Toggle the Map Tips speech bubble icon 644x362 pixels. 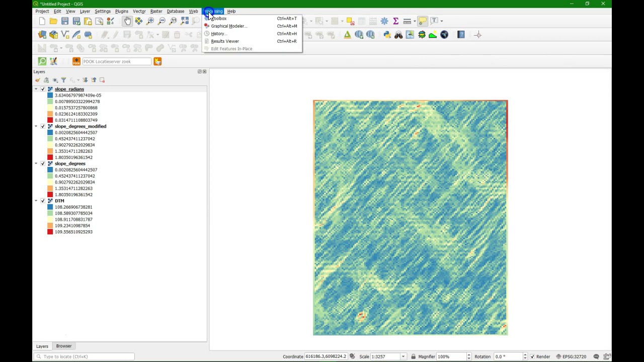[423, 21]
